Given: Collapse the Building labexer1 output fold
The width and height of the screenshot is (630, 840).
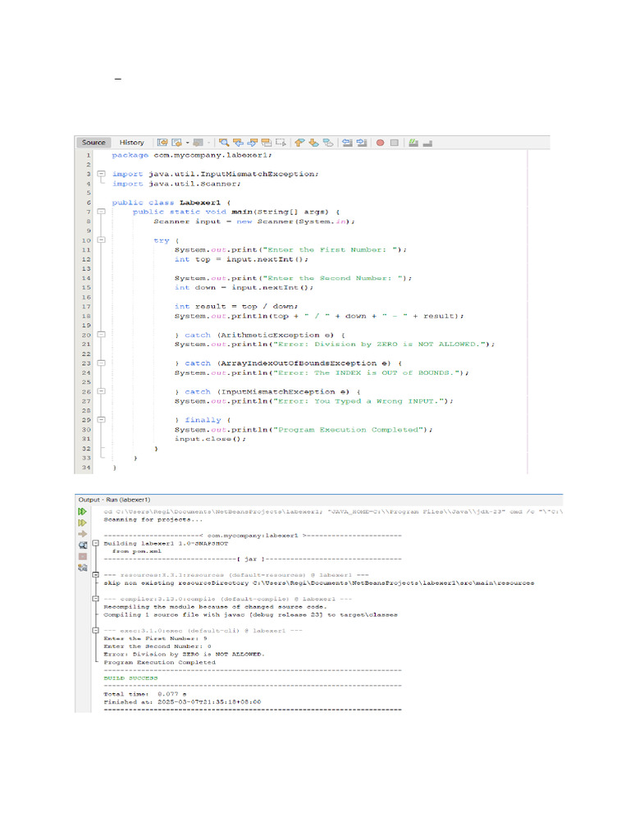Looking at the screenshot, I should (x=97, y=543).
